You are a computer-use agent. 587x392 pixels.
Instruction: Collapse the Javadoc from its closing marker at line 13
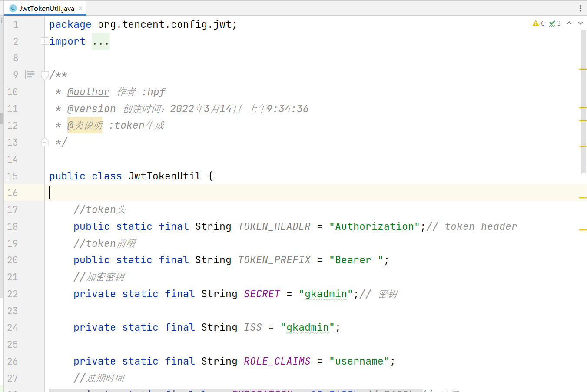(44, 142)
